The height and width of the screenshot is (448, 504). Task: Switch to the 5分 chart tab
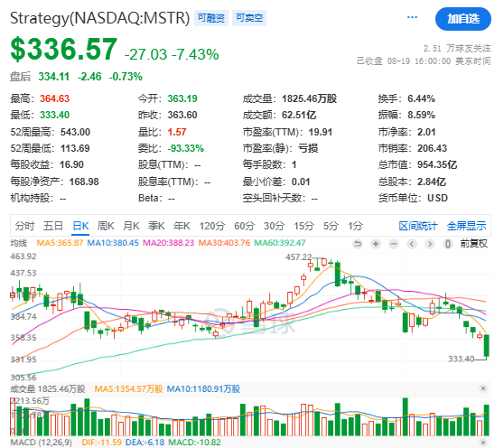(331, 226)
